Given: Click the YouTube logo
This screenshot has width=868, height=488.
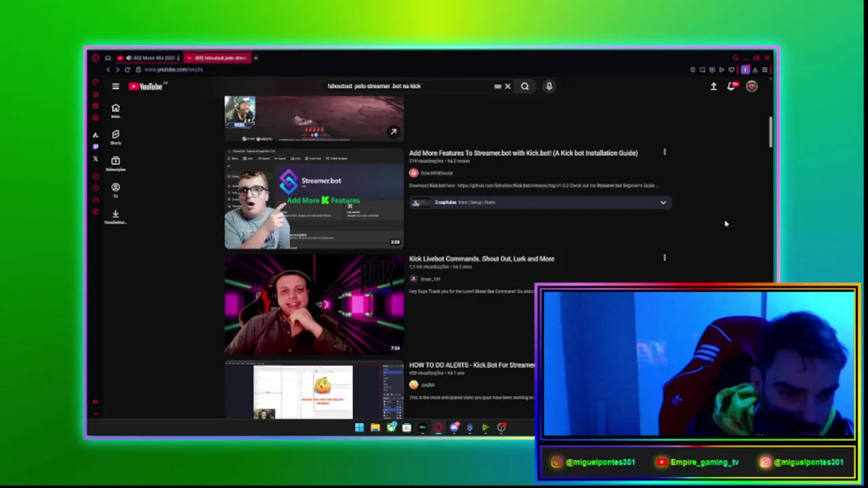Looking at the screenshot, I should click(x=145, y=86).
